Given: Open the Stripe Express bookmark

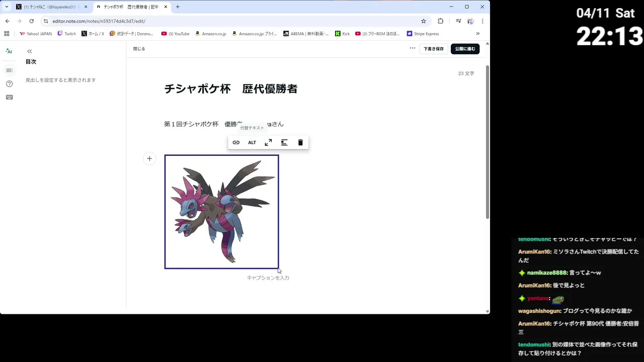Looking at the screenshot, I should pyautogui.click(x=423, y=34).
